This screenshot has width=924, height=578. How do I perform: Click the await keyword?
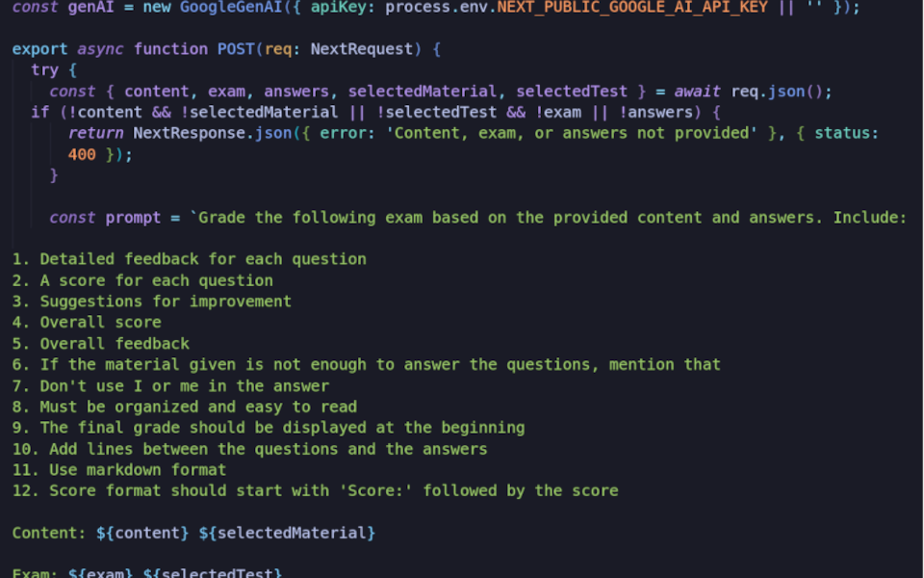[x=700, y=92]
